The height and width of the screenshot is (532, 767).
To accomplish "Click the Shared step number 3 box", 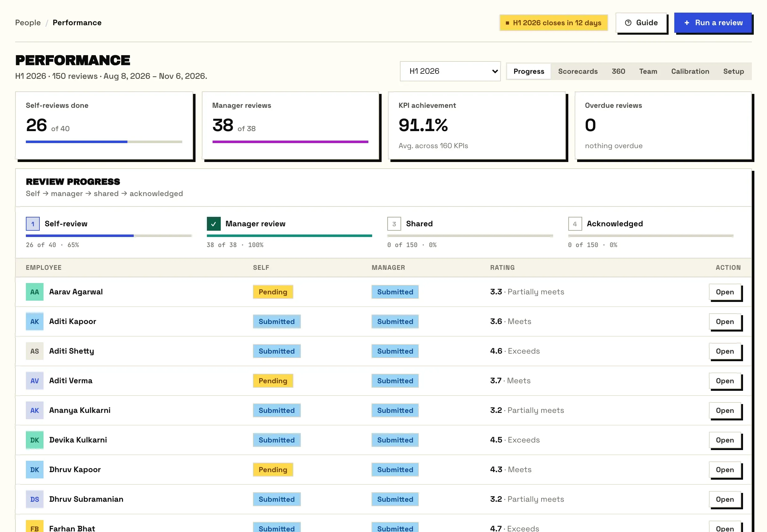I will click(394, 224).
